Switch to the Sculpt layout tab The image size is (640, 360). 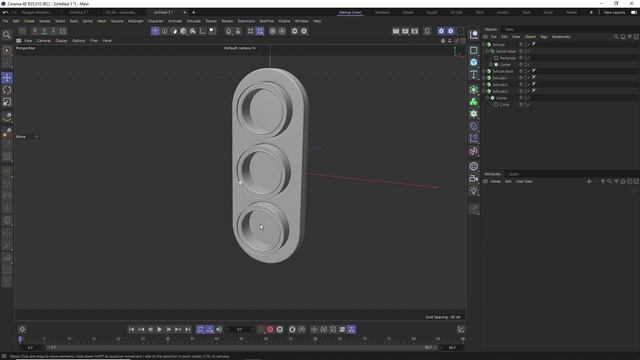tap(432, 13)
